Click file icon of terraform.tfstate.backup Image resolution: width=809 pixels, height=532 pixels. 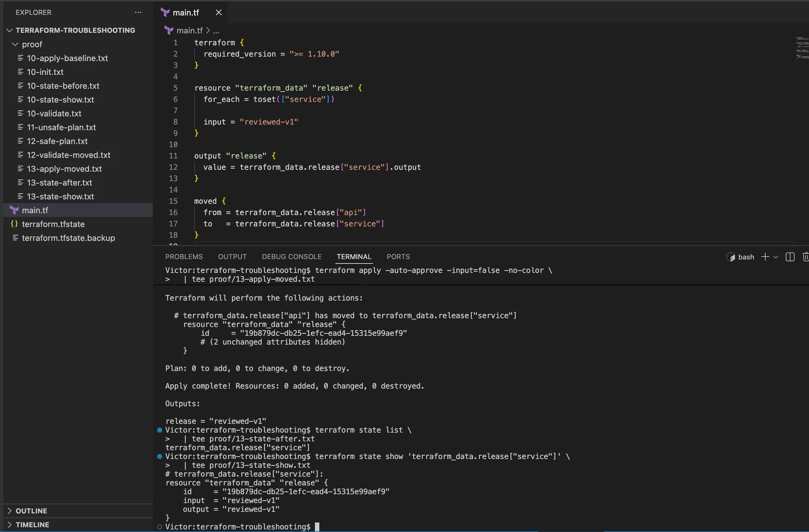coord(15,237)
